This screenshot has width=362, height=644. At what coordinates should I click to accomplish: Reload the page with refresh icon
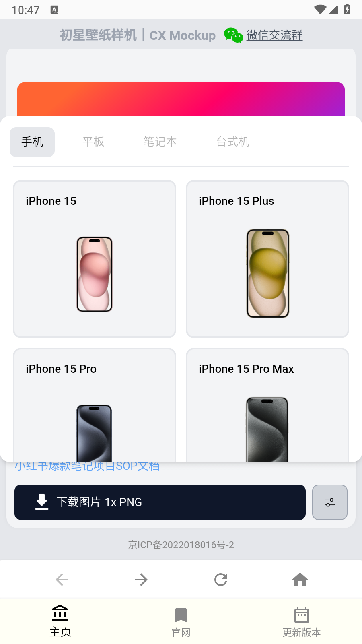point(221,580)
